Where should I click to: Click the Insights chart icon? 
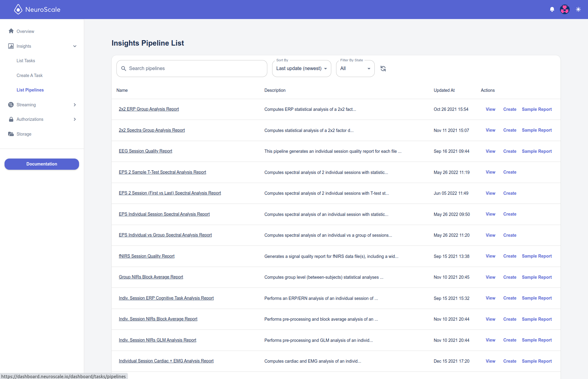point(11,46)
